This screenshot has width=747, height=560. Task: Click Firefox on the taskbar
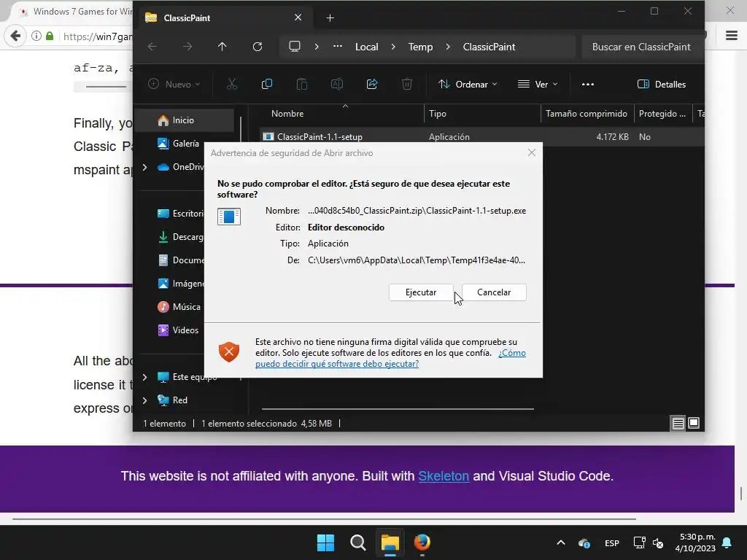tap(422, 542)
